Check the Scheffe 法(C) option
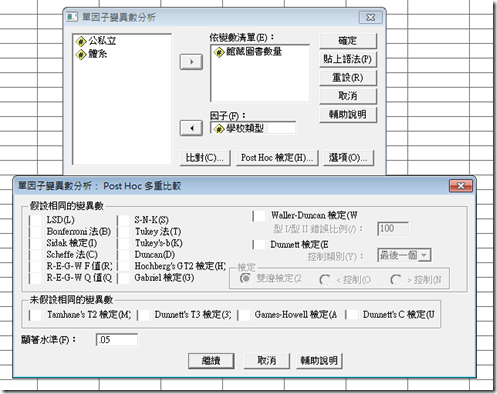 pos(36,255)
